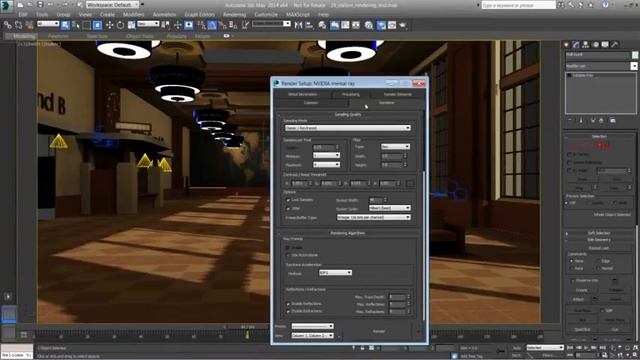Open the Maximum samples dropdown
This screenshot has width=640, height=360.
pos(326,164)
